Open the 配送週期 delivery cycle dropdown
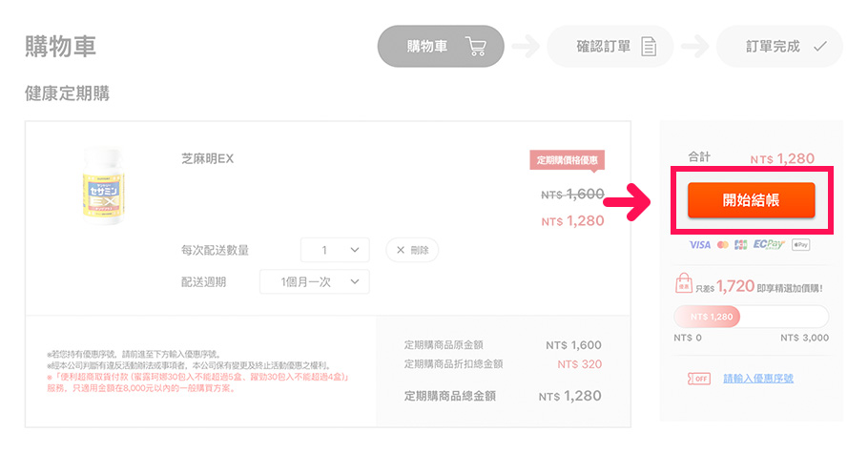Viewport: 868px width, 453px height. (x=314, y=282)
